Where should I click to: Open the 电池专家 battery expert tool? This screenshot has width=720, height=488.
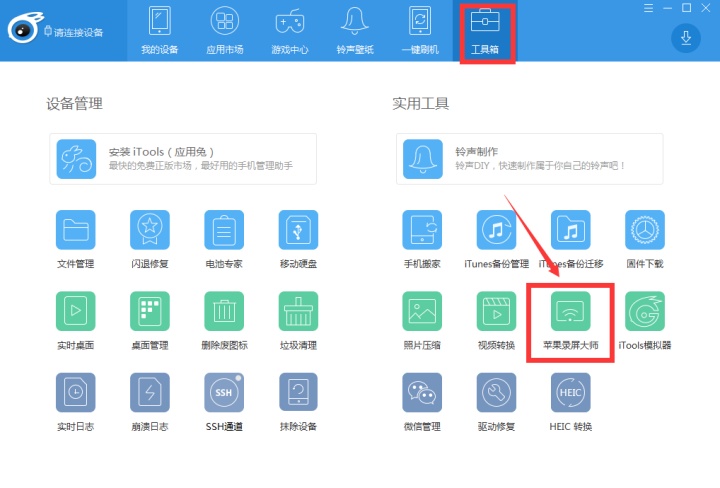pos(224,230)
